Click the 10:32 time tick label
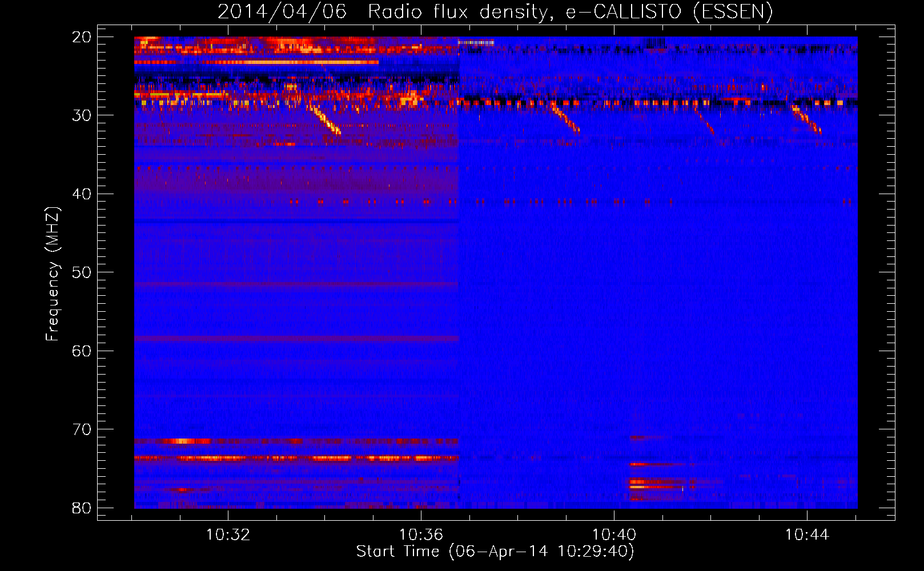The image size is (924, 571). point(228,535)
